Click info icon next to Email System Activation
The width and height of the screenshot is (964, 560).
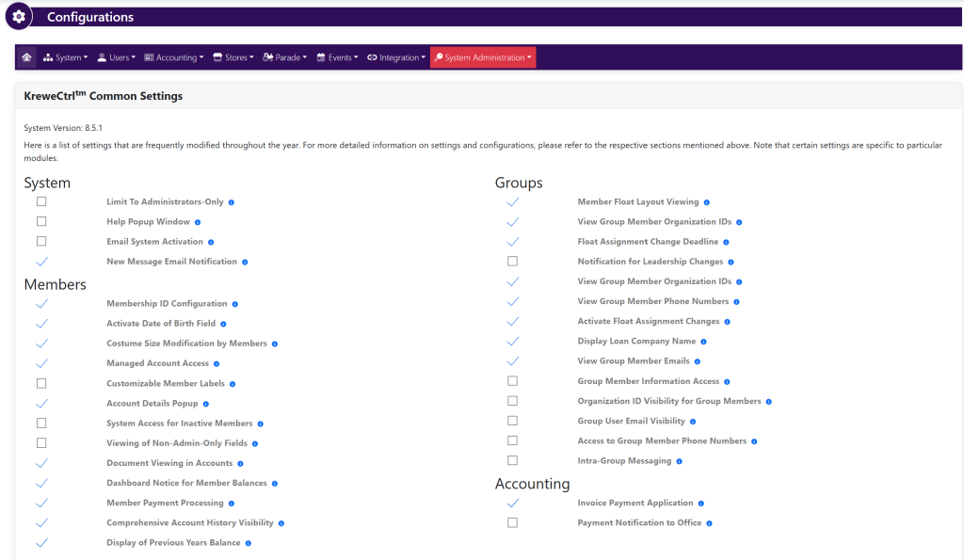click(211, 242)
